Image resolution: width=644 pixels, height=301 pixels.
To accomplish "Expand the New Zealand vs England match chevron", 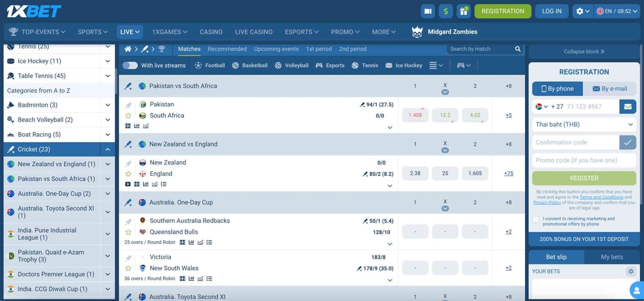I will point(390,186).
